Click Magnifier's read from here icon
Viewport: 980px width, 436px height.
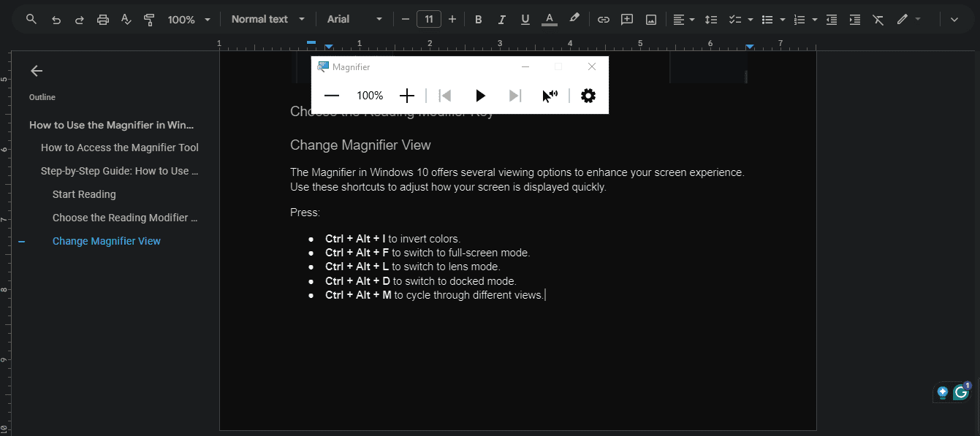[550, 96]
